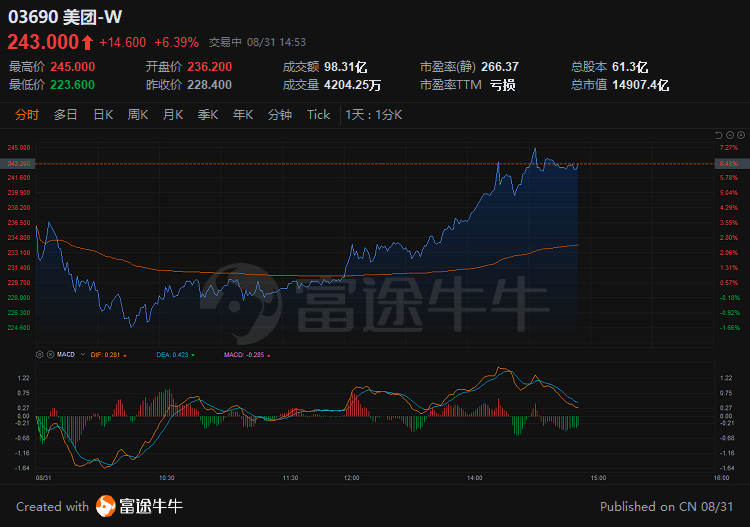Click the 245.000 price axis label
Screen dimensions: 750x527
tap(19, 148)
